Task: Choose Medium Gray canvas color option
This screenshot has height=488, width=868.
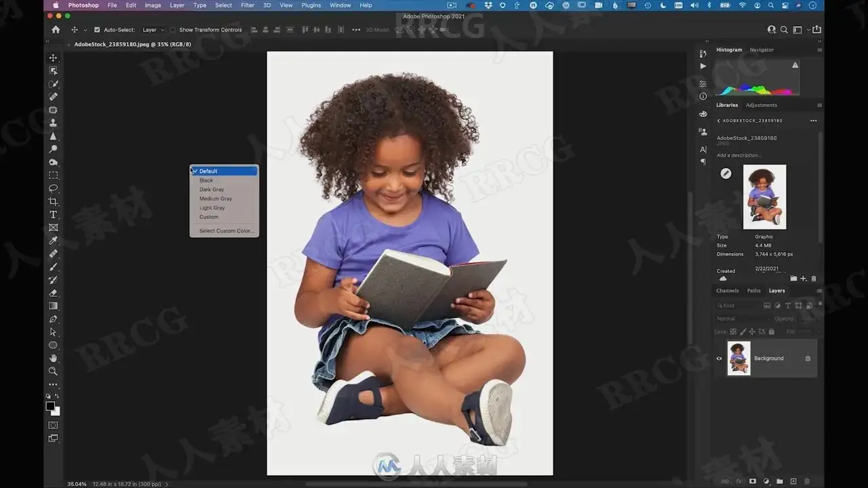Action: tap(216, 199)
